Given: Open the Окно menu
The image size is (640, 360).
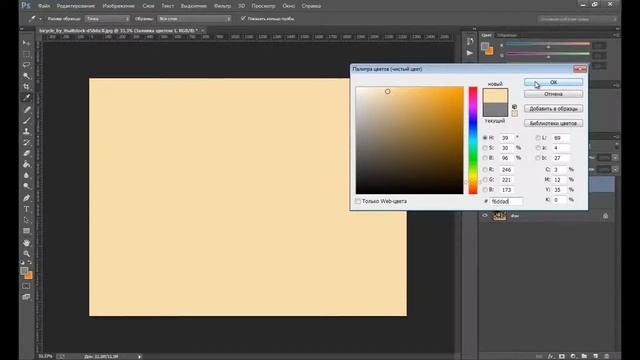Looking at the screenshot, I should pyautogui.click(x=288, y=6).
